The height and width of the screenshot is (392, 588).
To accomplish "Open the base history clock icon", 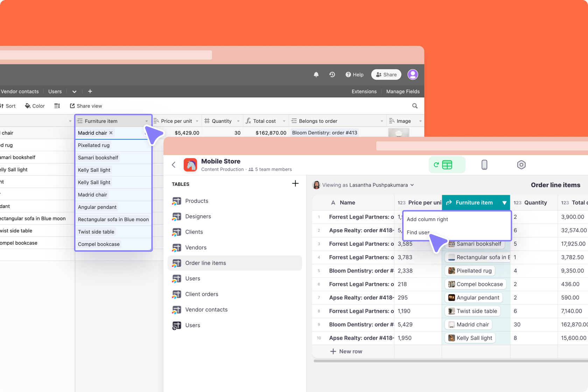I will point(332,75).
